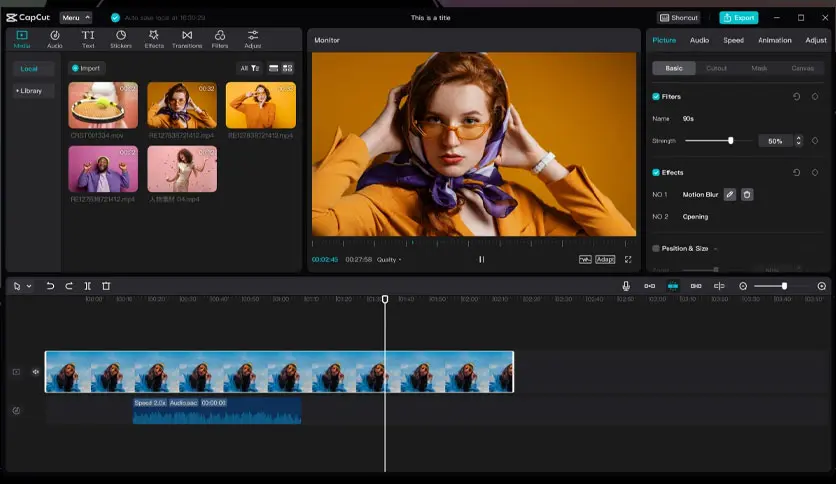Remove Motion Blur using its trash icon
The width and height of the screenshot is (836, 484).
(747, 194)
